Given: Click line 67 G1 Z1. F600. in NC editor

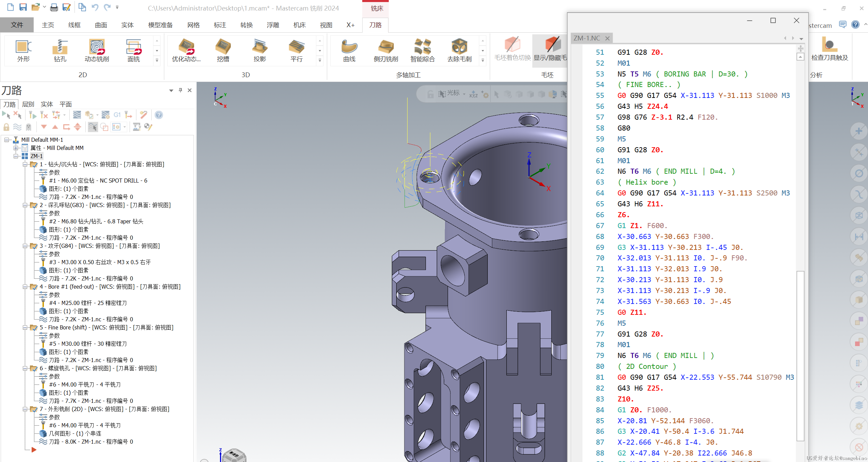Looking at the screenshot, I should pyautogui.click(x=642, y=226).
